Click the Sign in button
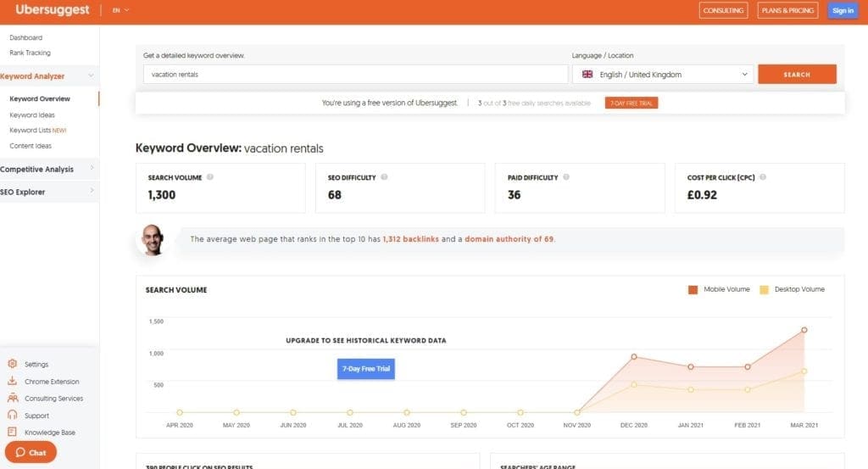The height and width of the screenshot is (469, 868). 843,10
